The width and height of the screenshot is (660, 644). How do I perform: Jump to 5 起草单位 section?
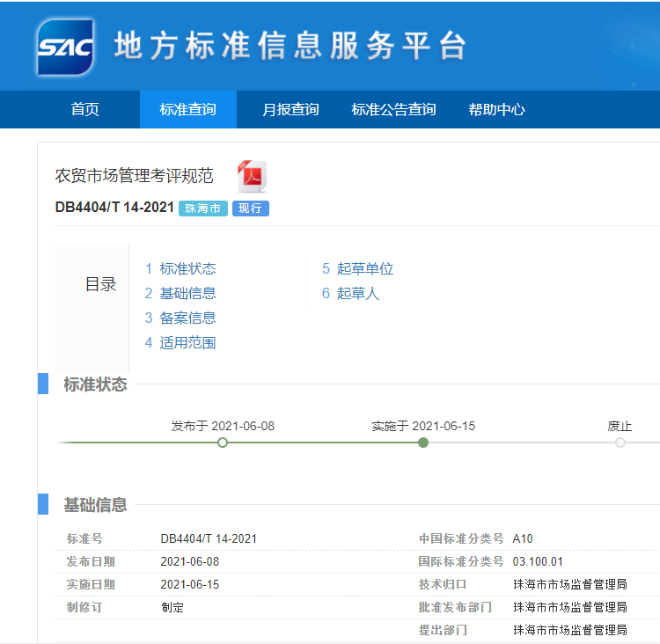(357, 269)
